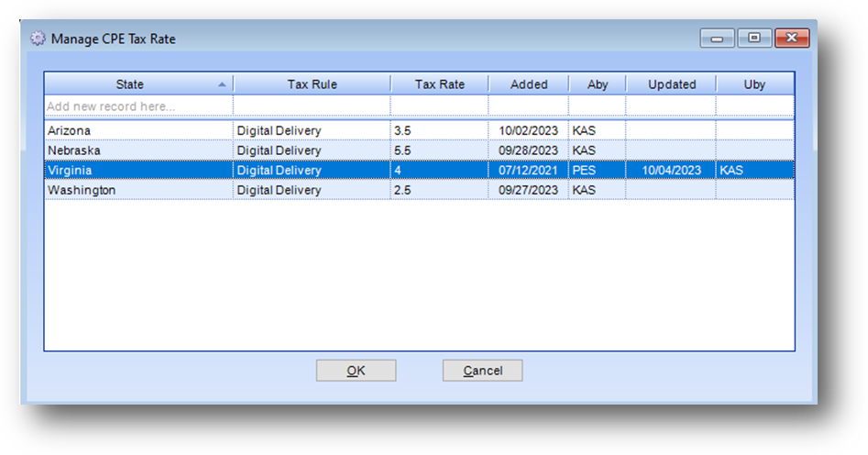Click the 3.5 tax rate cell
868x455 pixels.
440,131
